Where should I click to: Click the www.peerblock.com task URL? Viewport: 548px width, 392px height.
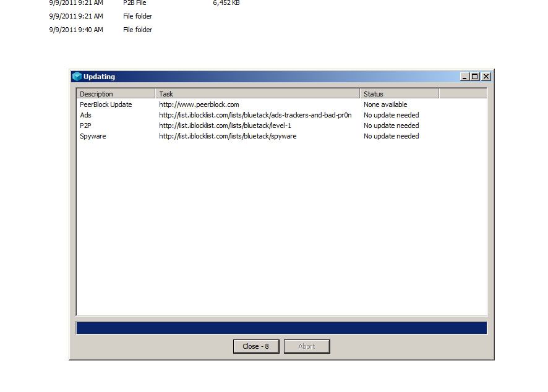coord(199,104)
